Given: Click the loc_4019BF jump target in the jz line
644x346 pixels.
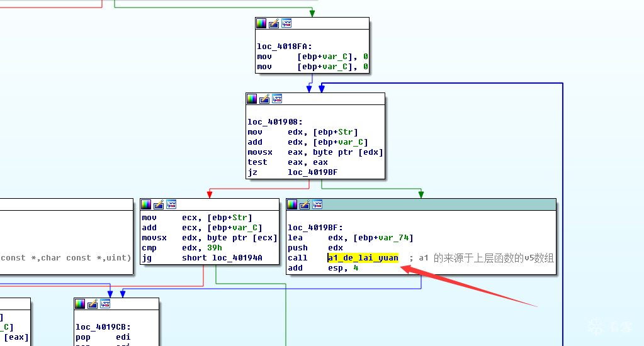Looking at the screenshot, I should (x=312, y=172).
